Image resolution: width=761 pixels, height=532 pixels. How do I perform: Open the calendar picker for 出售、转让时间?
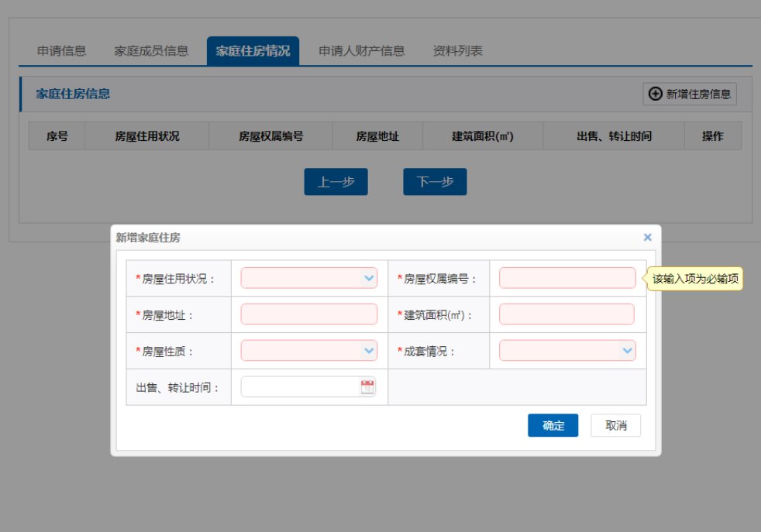tap(367, 387)
